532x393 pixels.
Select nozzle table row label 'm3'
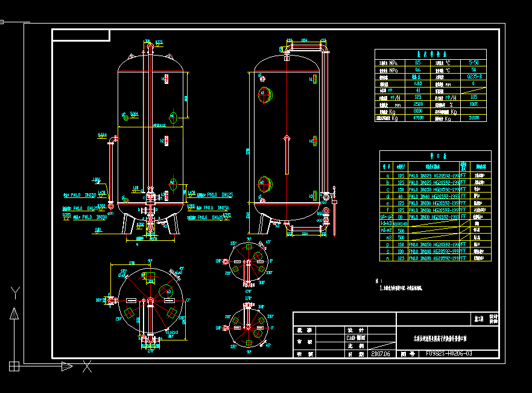389,237
